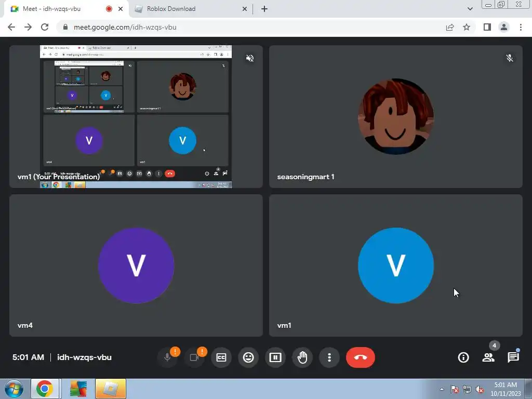Screen dimensions: 532x399
Task: Open the Windows Start menu
Action: click(x=14, y=389)
